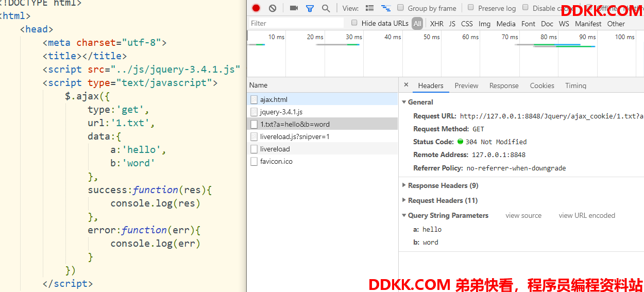Click file icon beside livereload.js?snipver=1
This screenshot has width=644, height=292.
pyautogui.click(x=253, y=136)
